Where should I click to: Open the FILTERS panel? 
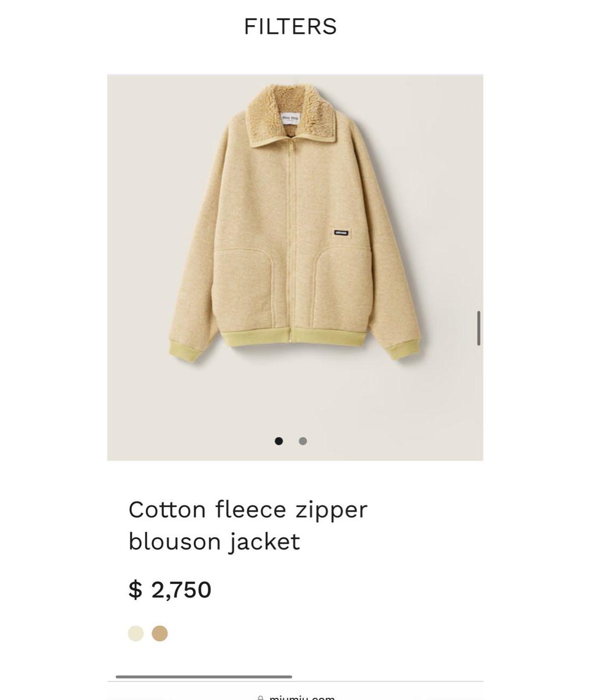point(290,26)
